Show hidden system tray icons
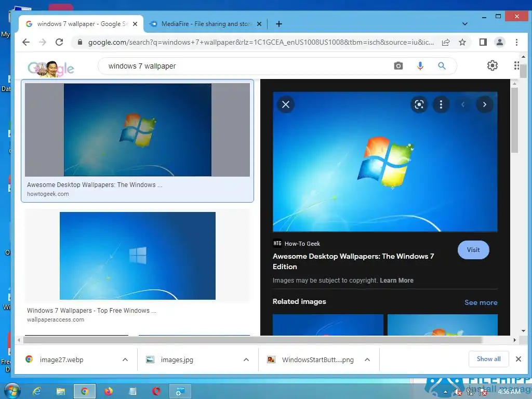The height and width of the screenshot is (399, 532). point(445,392)
